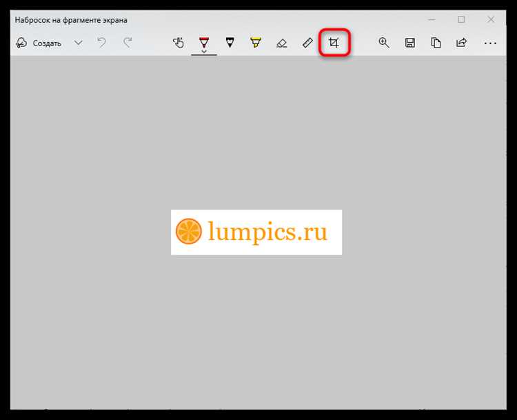
Task: Click the zoom magnifier icon
Action: coord(384,43)
